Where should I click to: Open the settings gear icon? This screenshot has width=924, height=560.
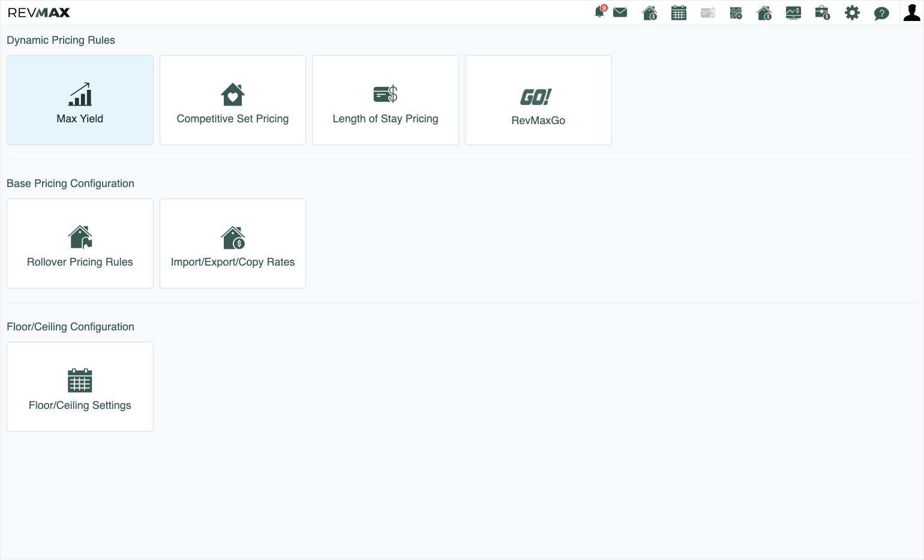tap(852, 13)
